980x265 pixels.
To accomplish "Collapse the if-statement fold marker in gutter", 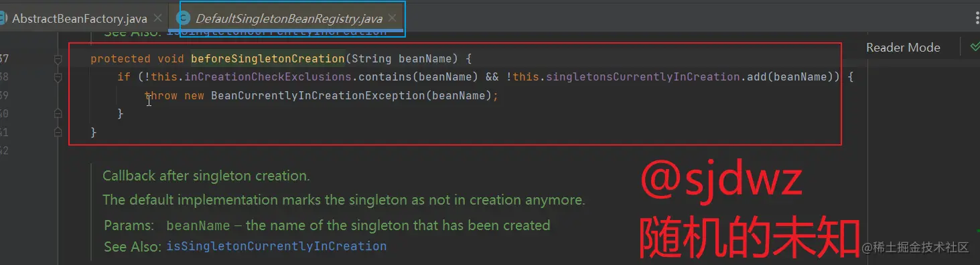I will [x=58, y=78].
